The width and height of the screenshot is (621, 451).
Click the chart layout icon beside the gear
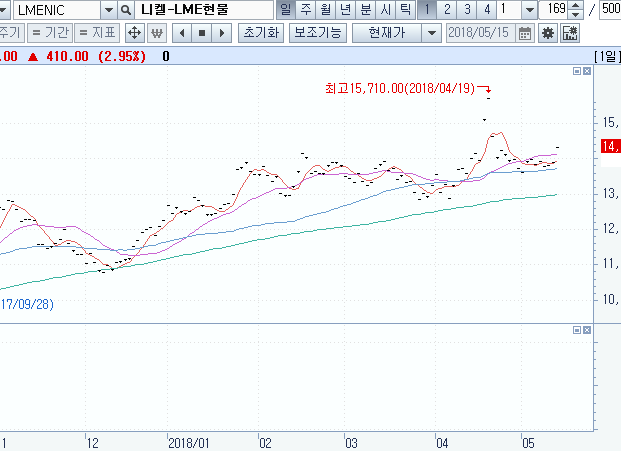570,32
